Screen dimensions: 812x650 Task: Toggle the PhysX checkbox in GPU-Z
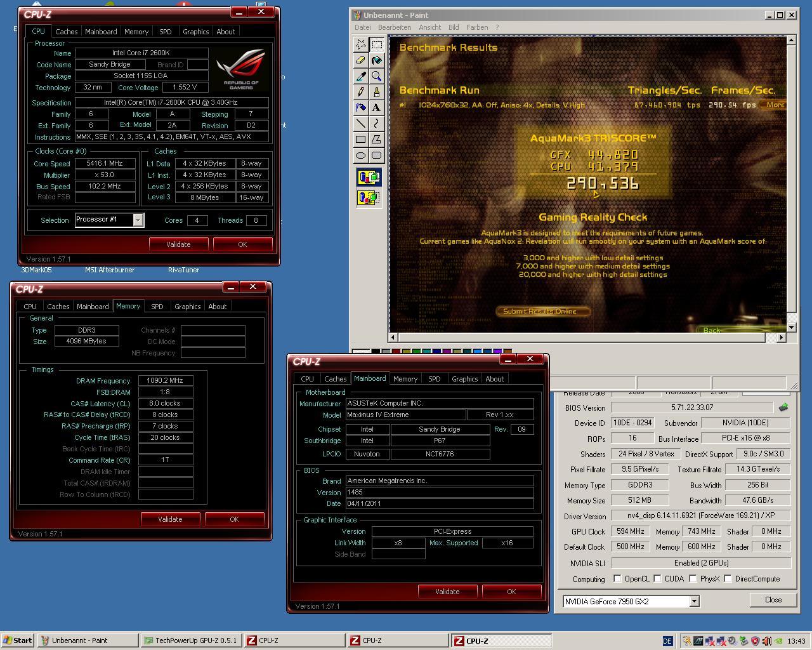click(x=693, y=578)
